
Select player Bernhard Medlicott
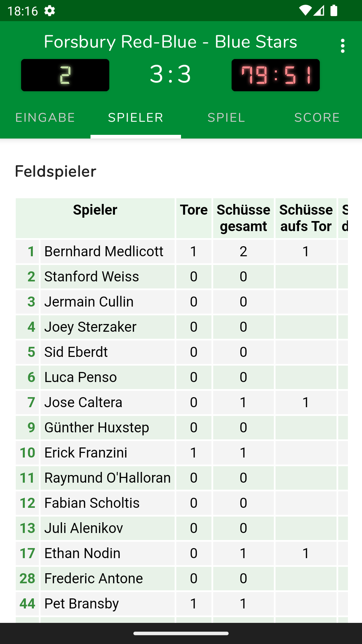click(104, 252)
